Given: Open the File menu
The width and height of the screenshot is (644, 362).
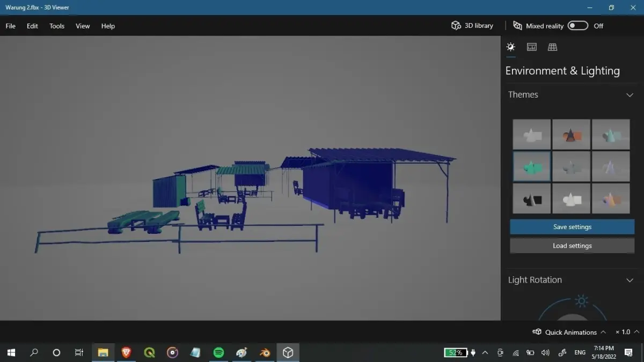Looking at the screenshot, I should (11, 26).
